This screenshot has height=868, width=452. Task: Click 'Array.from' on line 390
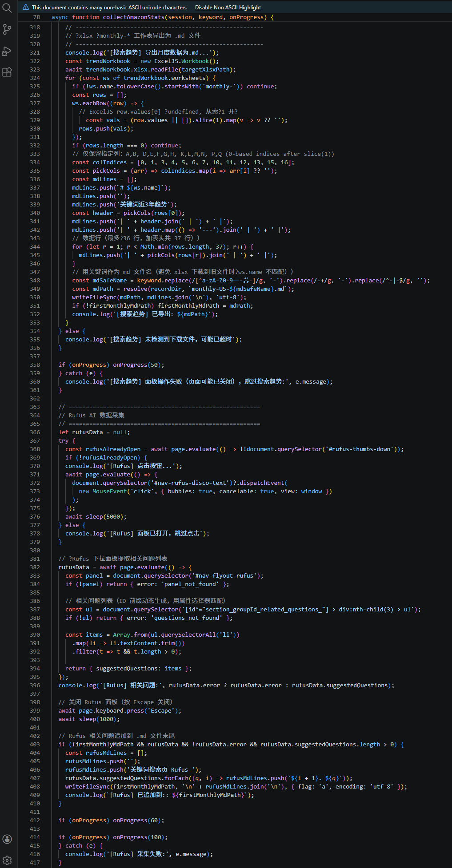coord(130,635)
